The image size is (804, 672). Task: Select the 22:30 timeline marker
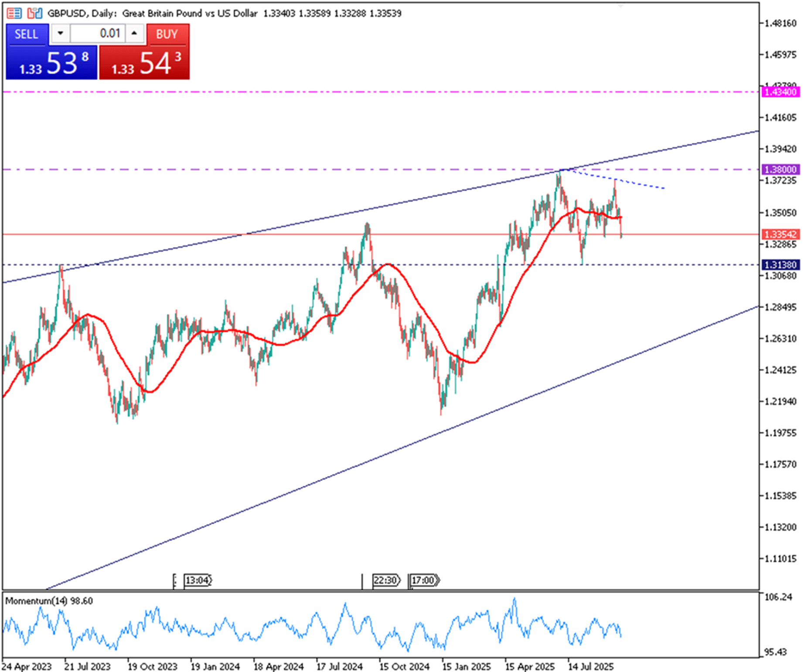(x=386, y=580)
